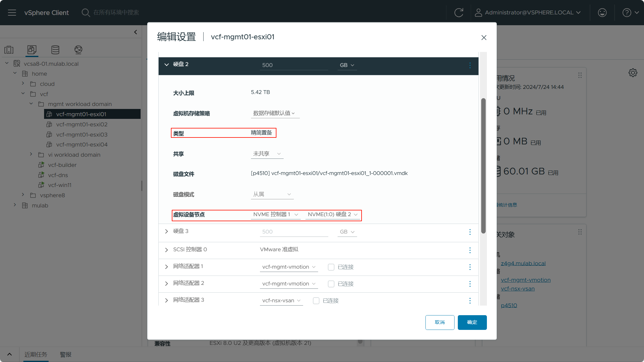The width and height of the screenshot is (644, 362).
Task: Switch to Networking inventory view icon
Action: 78,50
